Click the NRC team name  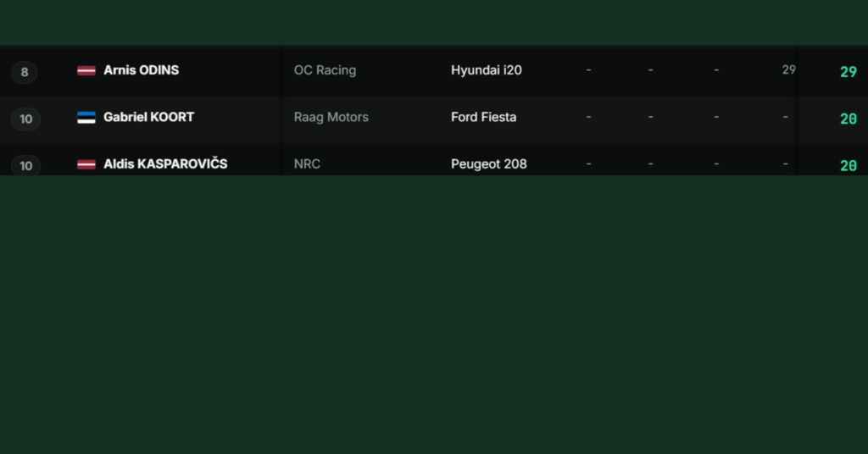tap(307, 164)
